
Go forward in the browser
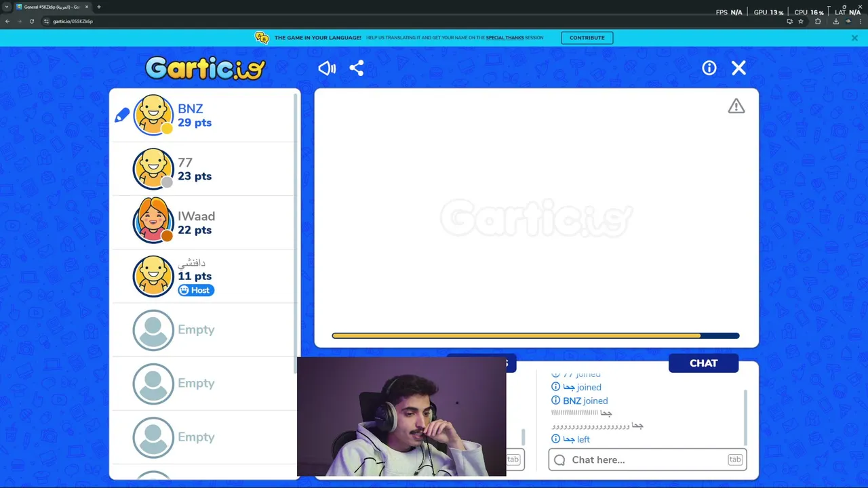[20, 21]
